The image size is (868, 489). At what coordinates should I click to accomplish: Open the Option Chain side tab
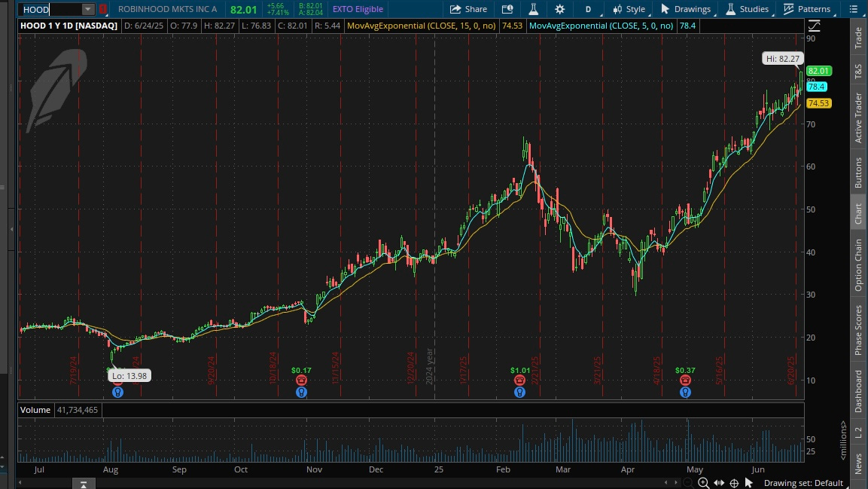coord(858,264)
